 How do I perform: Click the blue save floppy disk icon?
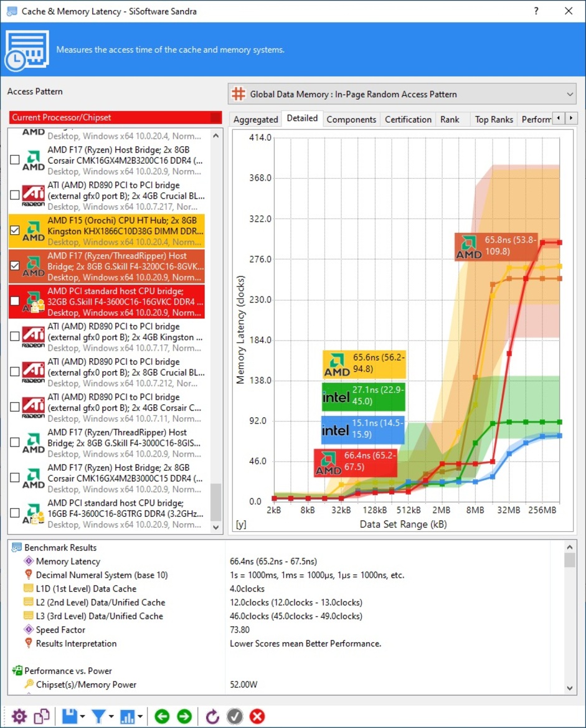(69, 716)
